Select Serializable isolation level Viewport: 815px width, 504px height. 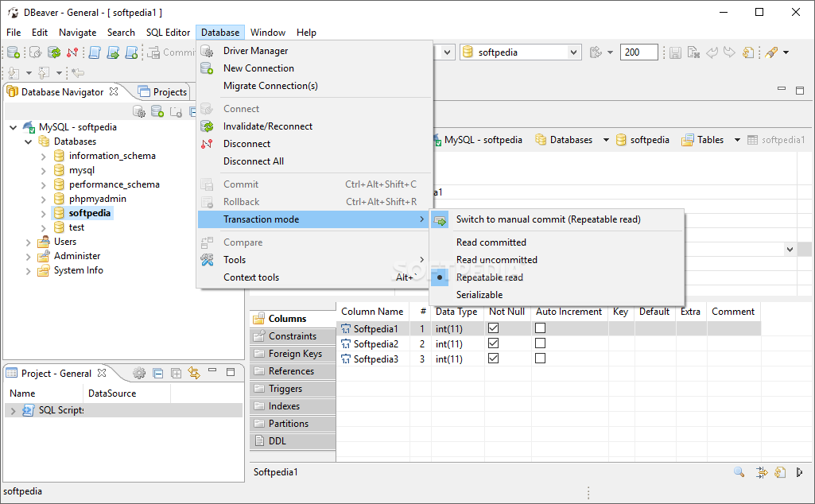pos(556,295)
